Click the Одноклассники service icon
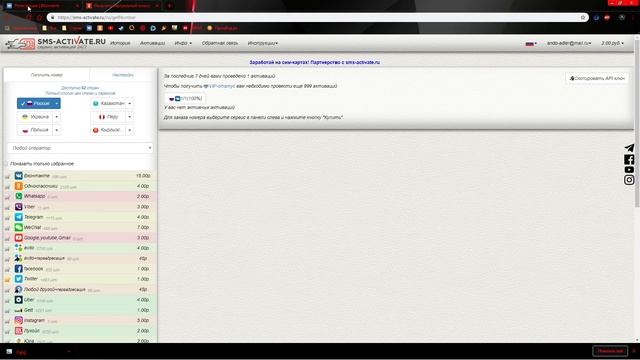The width and height of the screenshot is (640, 360). coord(18,186)
